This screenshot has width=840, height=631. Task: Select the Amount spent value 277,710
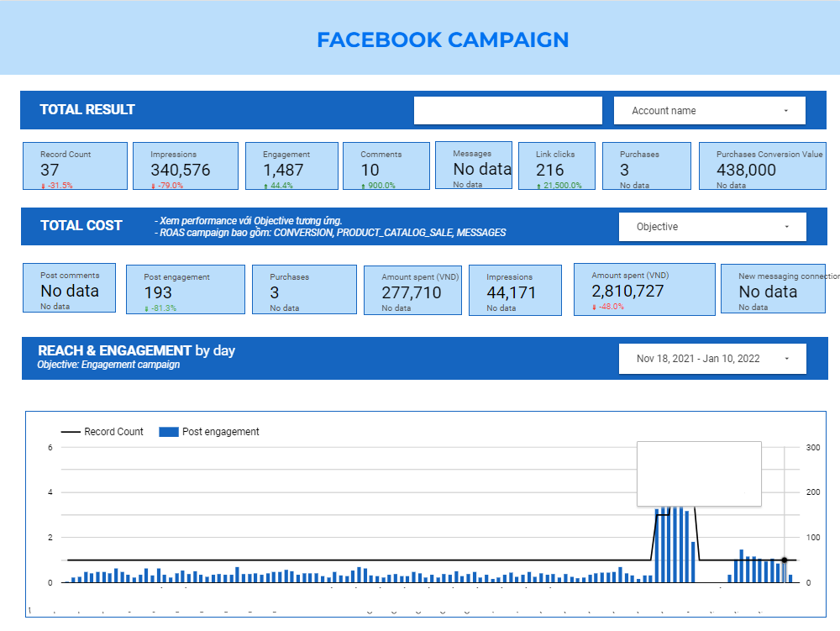[412, 292]
